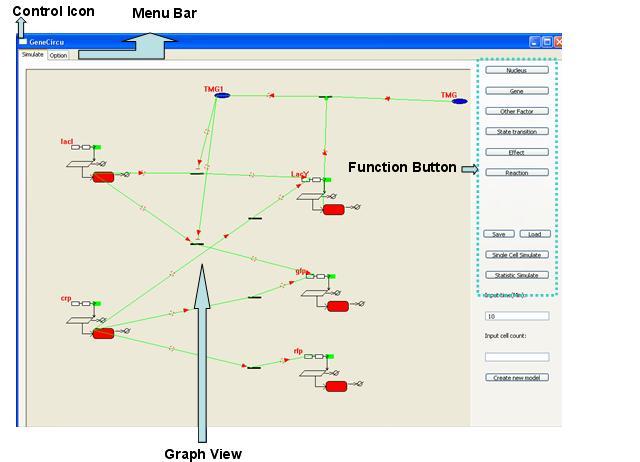Image resolution: width=640 pixels, height=462 pixels.
Task: Click the green square on lacI gene
Action: click(x=97, y=147)
